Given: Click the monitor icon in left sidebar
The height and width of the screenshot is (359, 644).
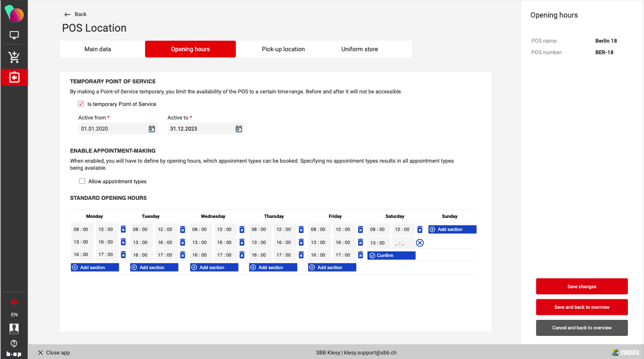Looking at the screenshot, I should click(x=14, y=36).
